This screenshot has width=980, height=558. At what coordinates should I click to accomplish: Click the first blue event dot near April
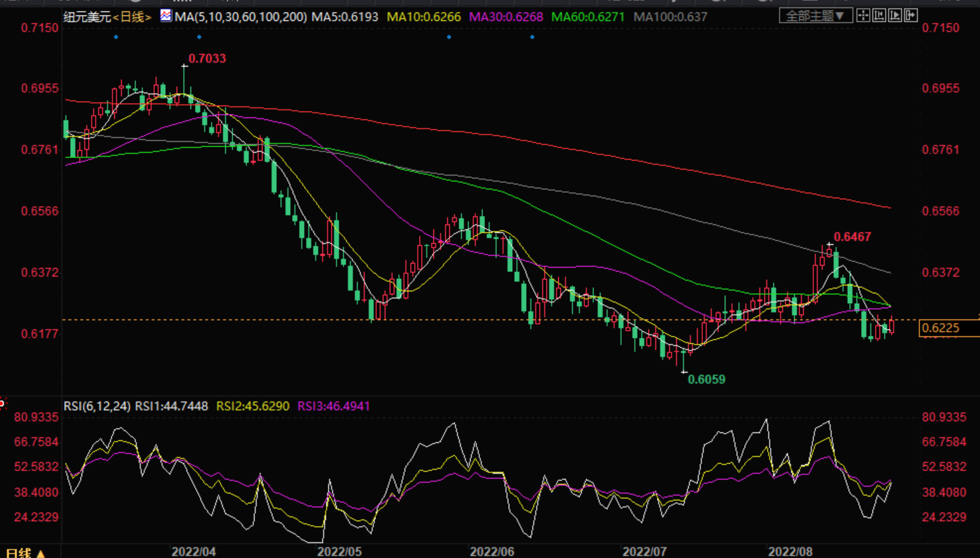(116, 37)
